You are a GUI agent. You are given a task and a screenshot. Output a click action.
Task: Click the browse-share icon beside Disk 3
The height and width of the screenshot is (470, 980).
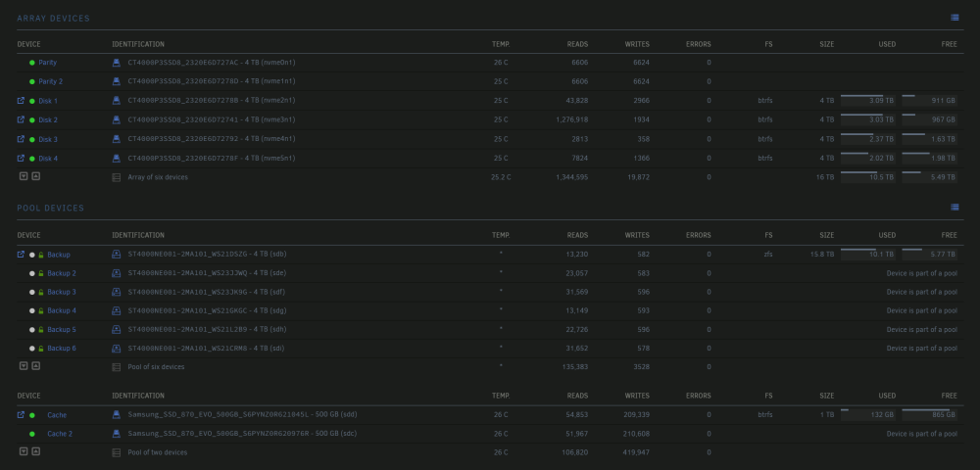tap(21, 139)
